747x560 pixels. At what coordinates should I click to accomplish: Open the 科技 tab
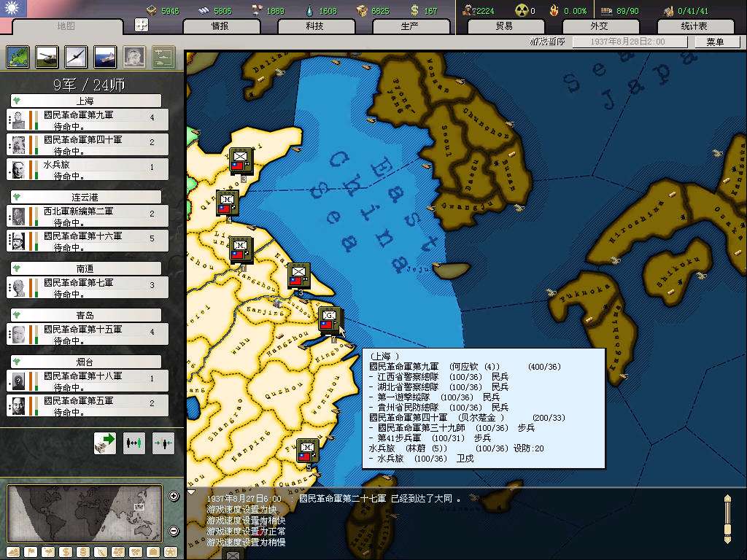(x=314, y=26)
